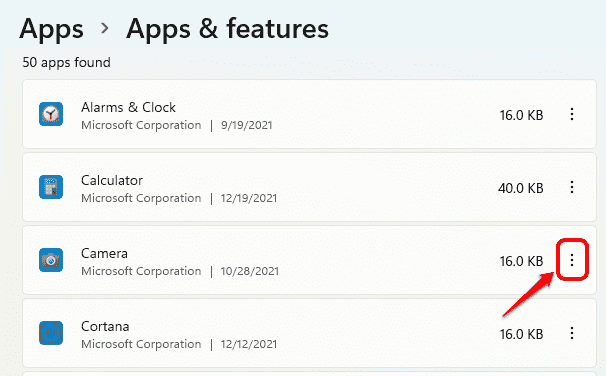Click the Alarms & Clock app icon
The image size is (606, 376).
coord(51,114)
